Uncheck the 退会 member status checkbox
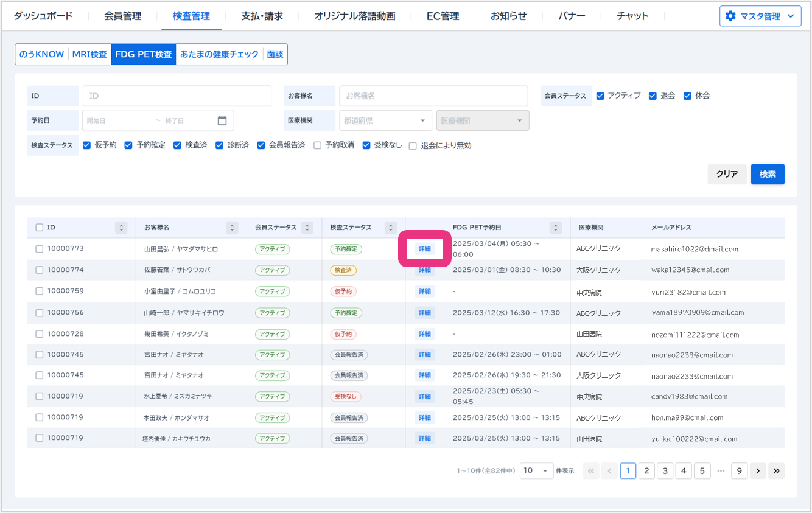 [653, 96]
